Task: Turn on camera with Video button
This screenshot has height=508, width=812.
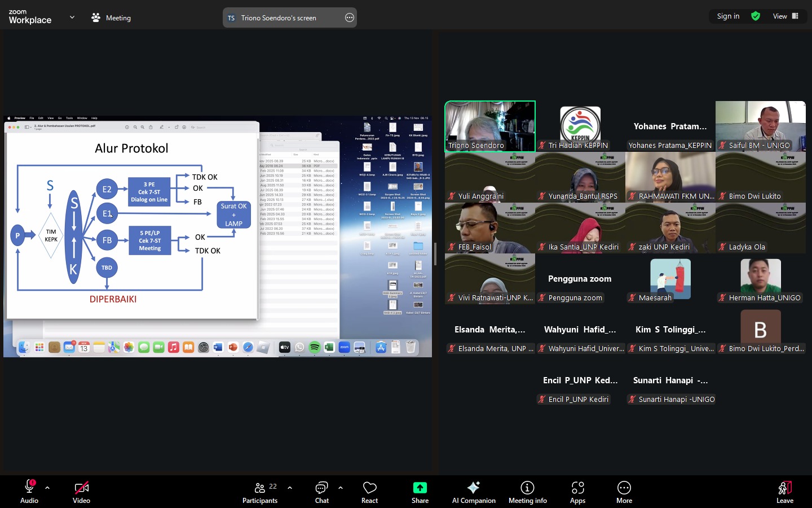Action: point(81,491)
